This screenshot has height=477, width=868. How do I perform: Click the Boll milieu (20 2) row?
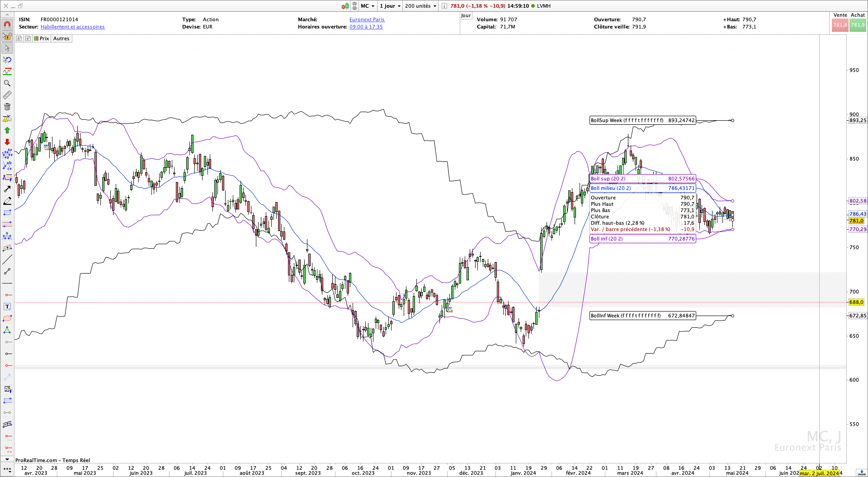tap(642, 188)
